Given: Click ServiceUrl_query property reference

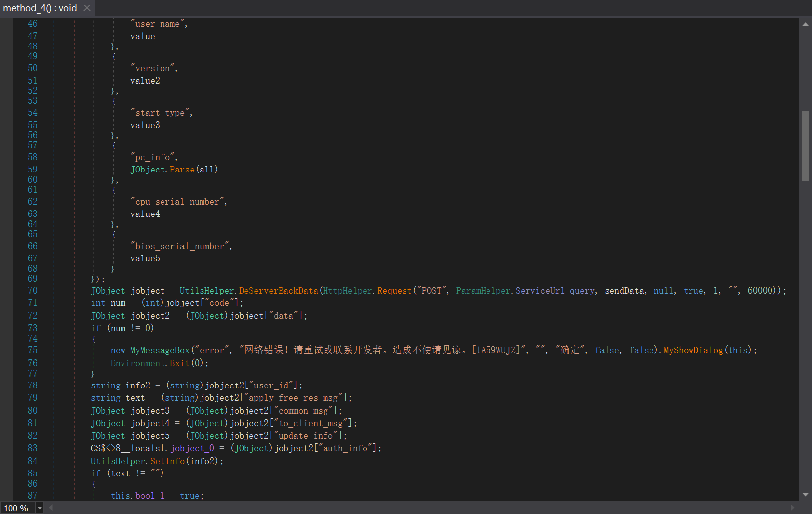Looking at the screenshot, I should click(555, 291).
